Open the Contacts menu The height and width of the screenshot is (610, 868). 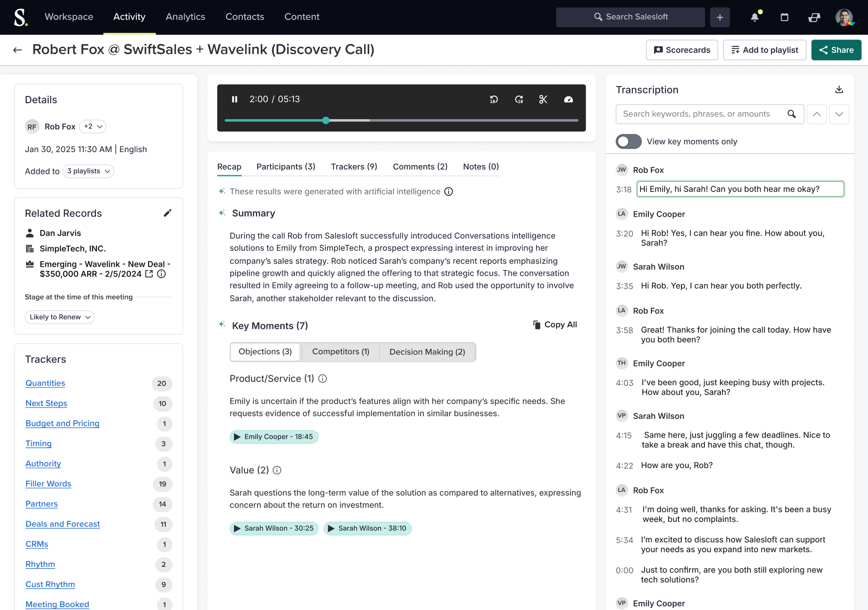(245, 17)
